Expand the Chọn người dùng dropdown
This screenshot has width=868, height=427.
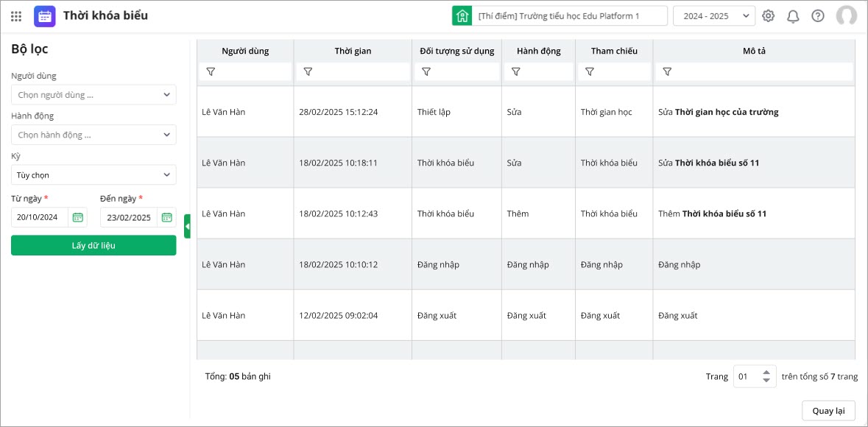93,95
